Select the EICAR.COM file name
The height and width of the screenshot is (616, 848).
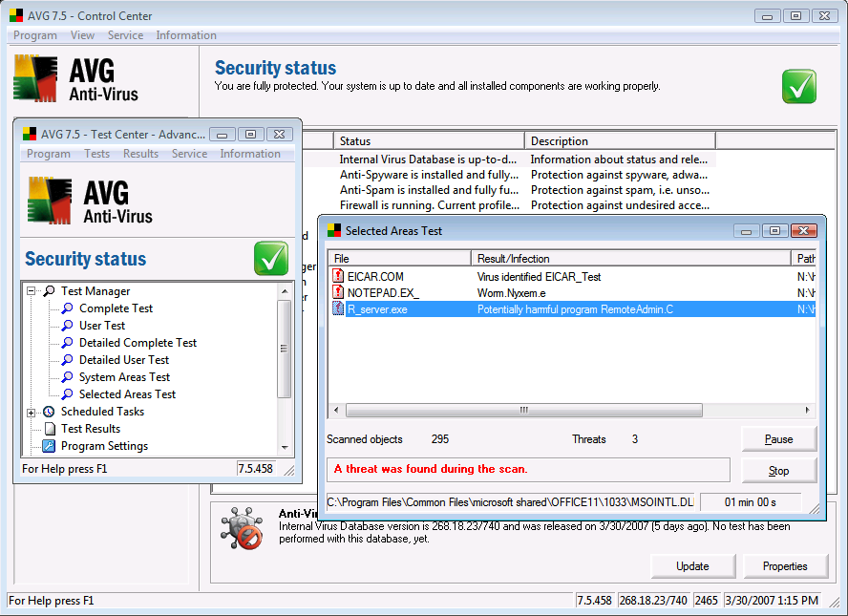coord(375,276)
